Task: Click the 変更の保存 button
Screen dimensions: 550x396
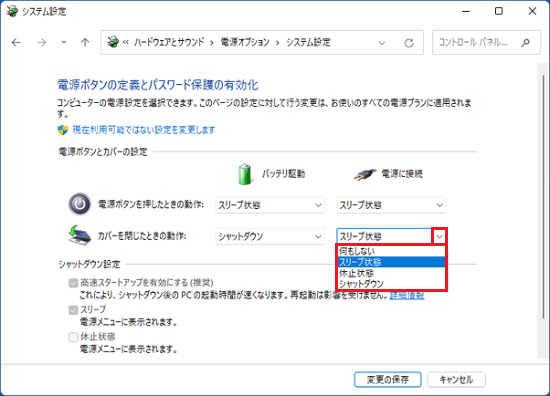Action: (x=388, y=380)
